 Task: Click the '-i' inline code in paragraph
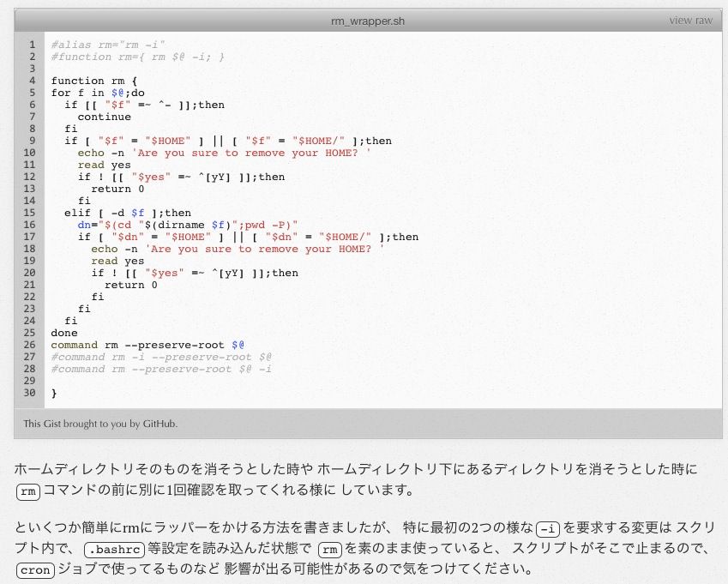[547, 529]
